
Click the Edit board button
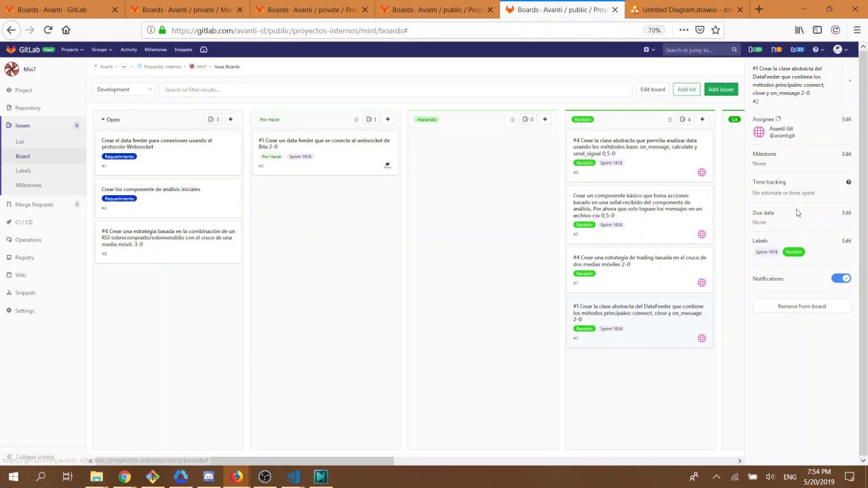pos(652,89)
